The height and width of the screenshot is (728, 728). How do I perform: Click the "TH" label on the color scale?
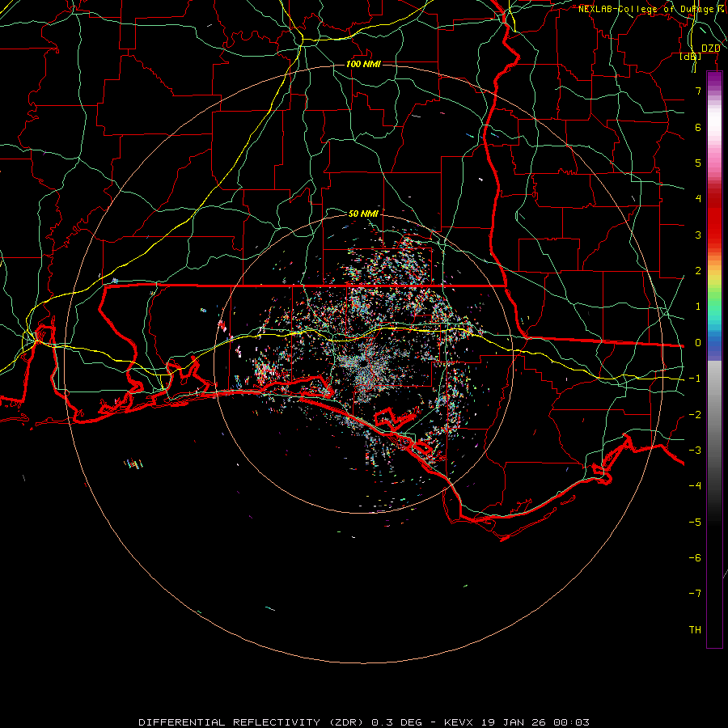695,630
